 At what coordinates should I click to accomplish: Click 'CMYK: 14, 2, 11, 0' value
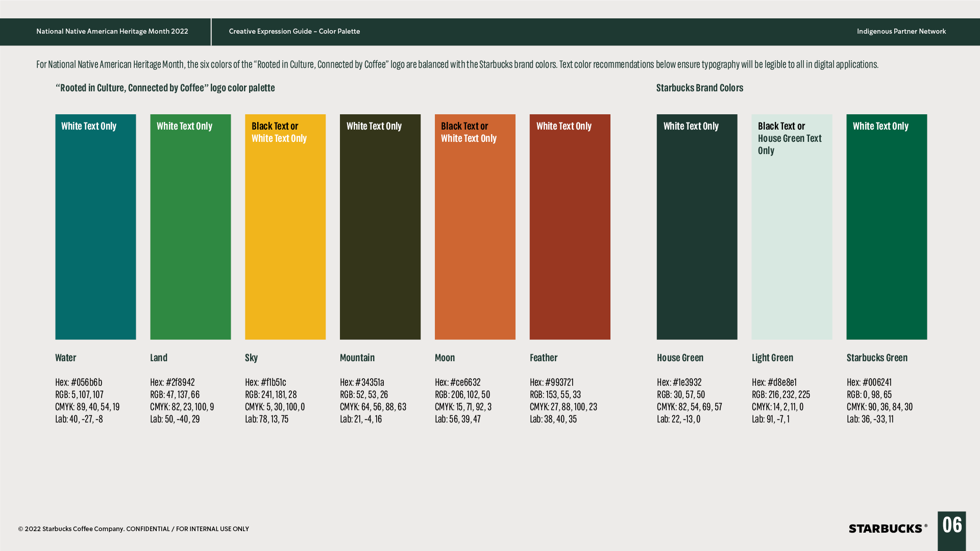point(778,407)
